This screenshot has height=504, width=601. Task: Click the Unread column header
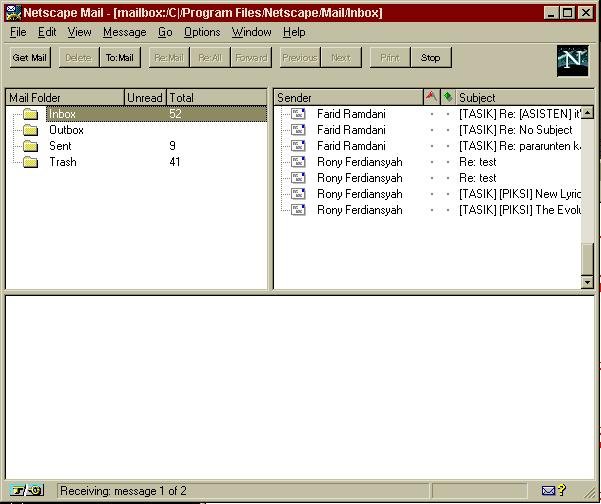[145, 97]
